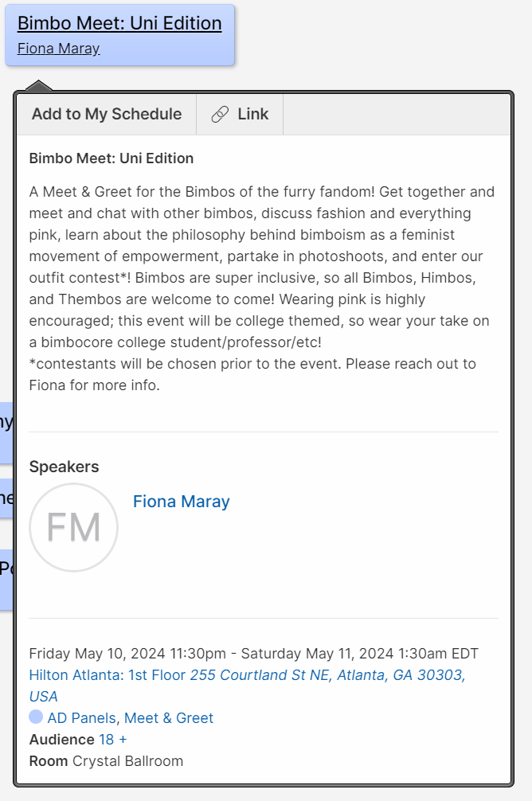Open Fiona Maray's speaker profile link under Speakers
Viewport: 532px width, 801px height.
pyautogui.click(x=181, y=502)
